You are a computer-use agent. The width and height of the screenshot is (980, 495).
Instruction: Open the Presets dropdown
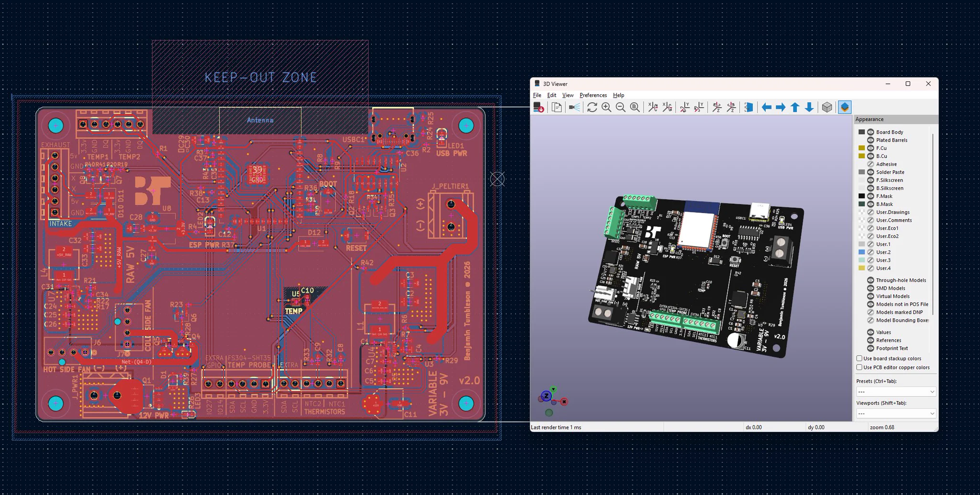[896, 392]
